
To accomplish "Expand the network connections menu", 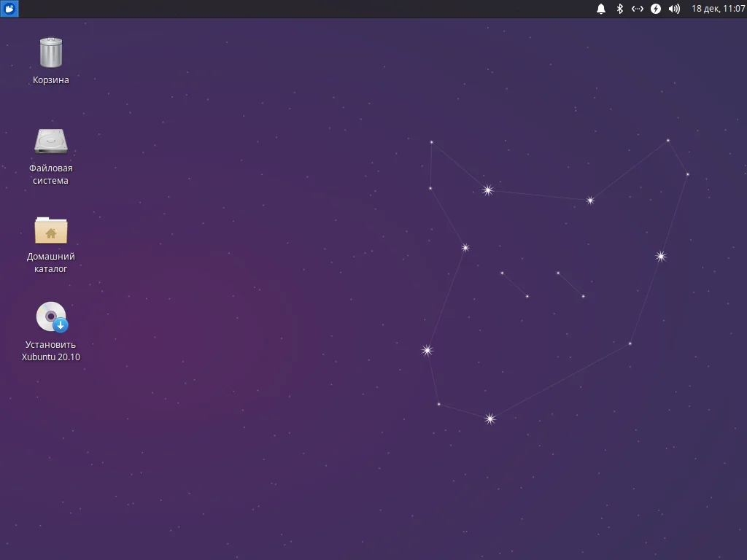I will tap(637, 9).
